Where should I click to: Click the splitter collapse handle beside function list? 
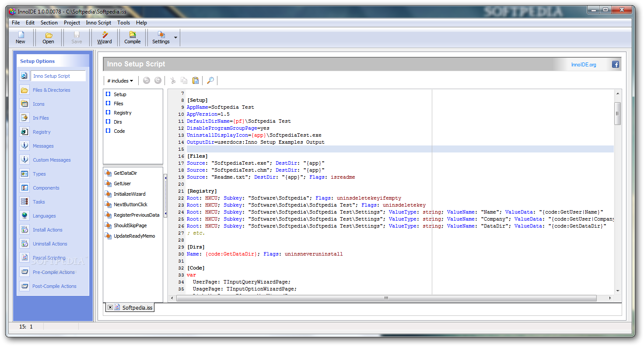pos(165,195)
